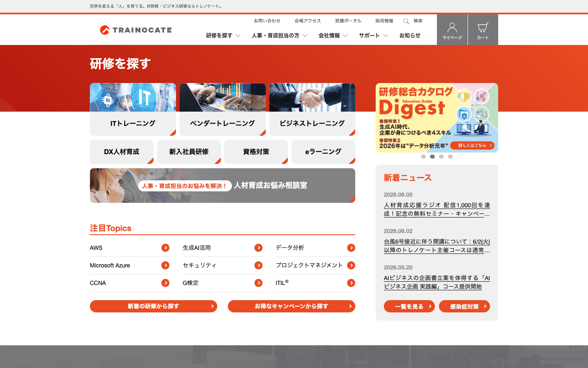The image size is (588, 368).
Task: Select the DX人材育成 tile
Action: [x=122, y=152]
